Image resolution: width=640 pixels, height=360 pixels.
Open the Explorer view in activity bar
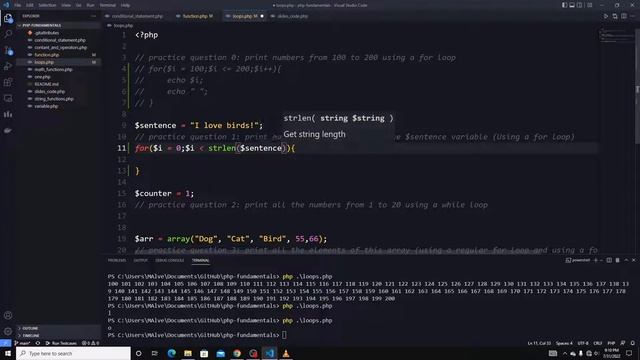pyautogui.click(x=8, y=18)
